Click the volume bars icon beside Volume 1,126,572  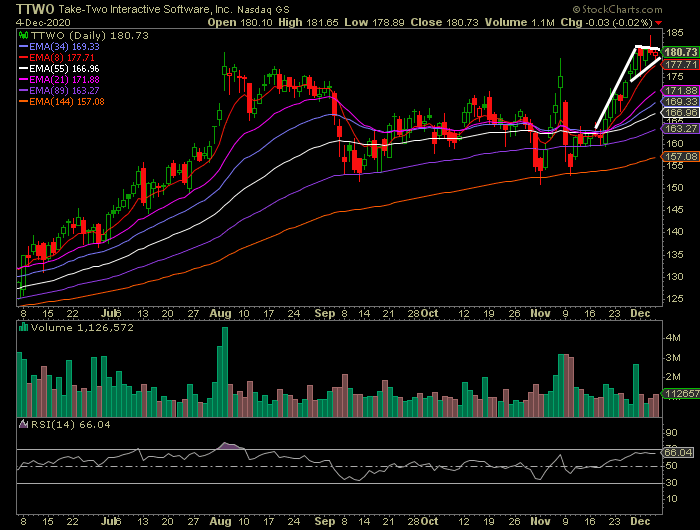(23, 327)
